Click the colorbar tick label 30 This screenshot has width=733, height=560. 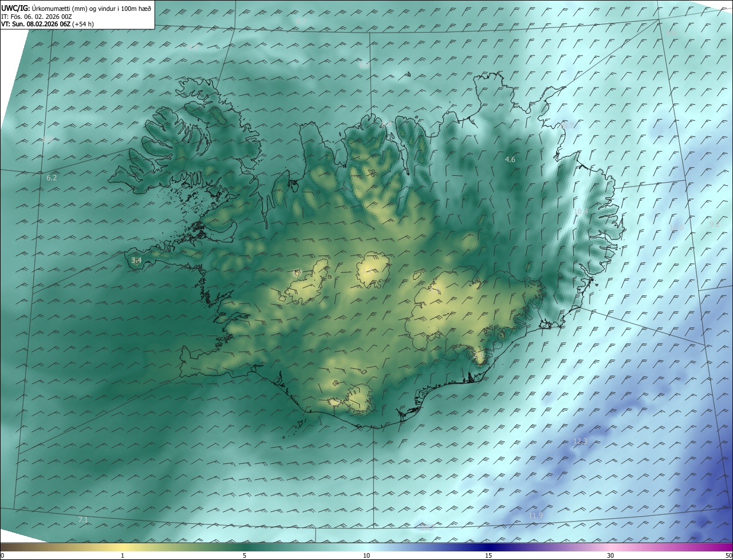[x=610, y=556]
